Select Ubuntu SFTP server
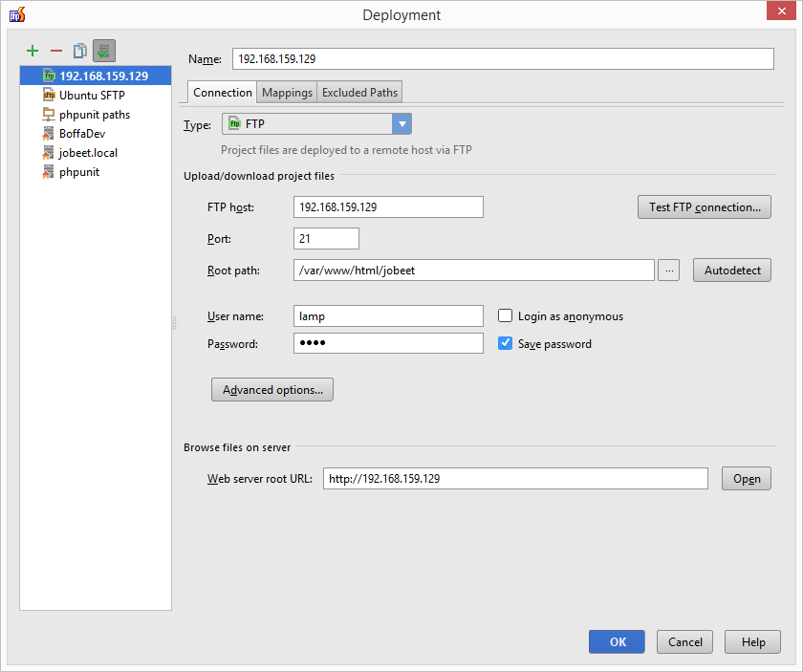 pos(96,96)
